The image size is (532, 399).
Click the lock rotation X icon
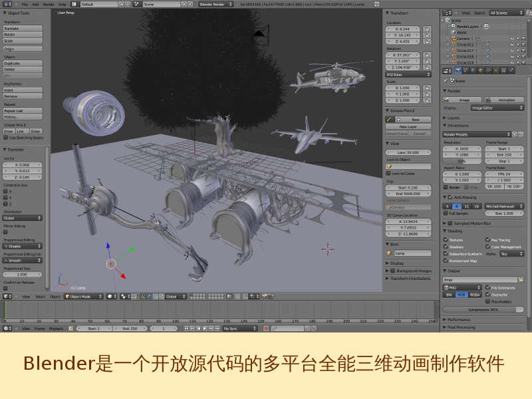[427, 55]
